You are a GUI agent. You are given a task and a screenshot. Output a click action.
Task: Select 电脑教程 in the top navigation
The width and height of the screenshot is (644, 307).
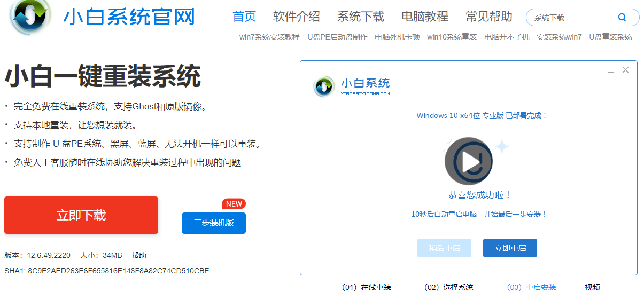click(425, 17)
